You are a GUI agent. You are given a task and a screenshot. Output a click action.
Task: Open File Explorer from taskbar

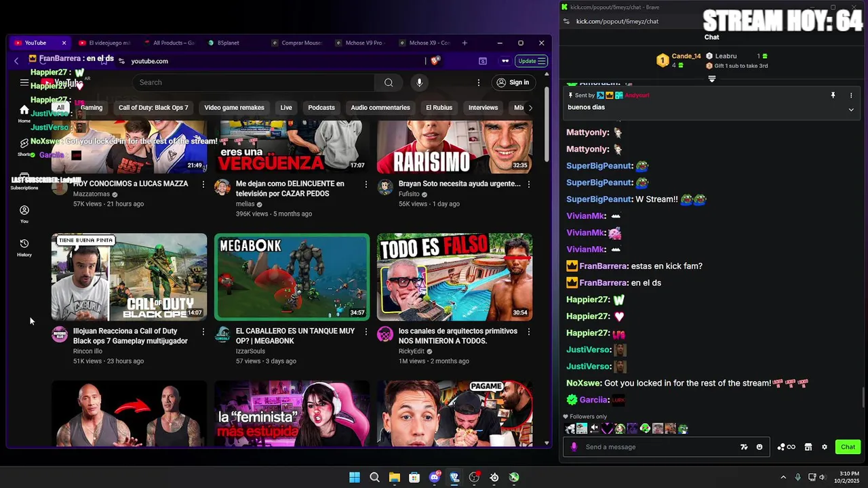click(x=395, y=478)
